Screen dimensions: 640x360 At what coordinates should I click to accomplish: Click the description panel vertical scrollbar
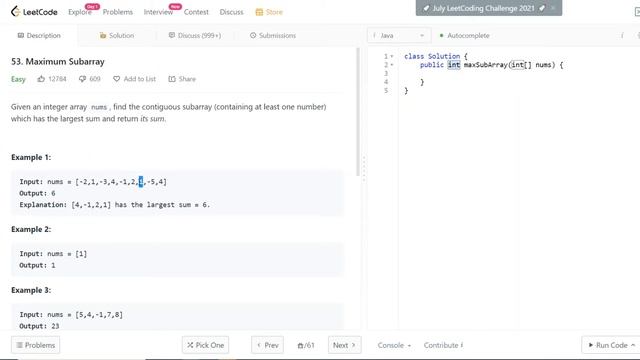pyautogui.click(x=358, y=112)
